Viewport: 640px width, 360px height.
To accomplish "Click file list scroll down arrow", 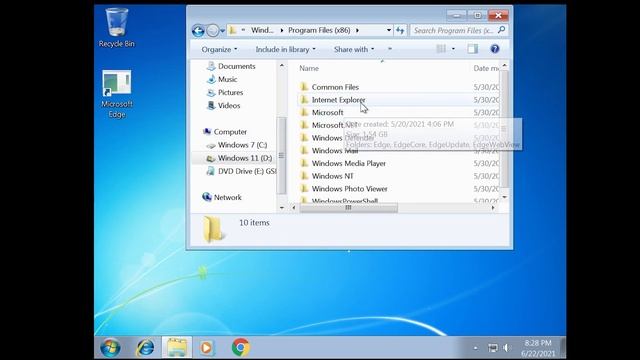I will click(x=504, y=197).
